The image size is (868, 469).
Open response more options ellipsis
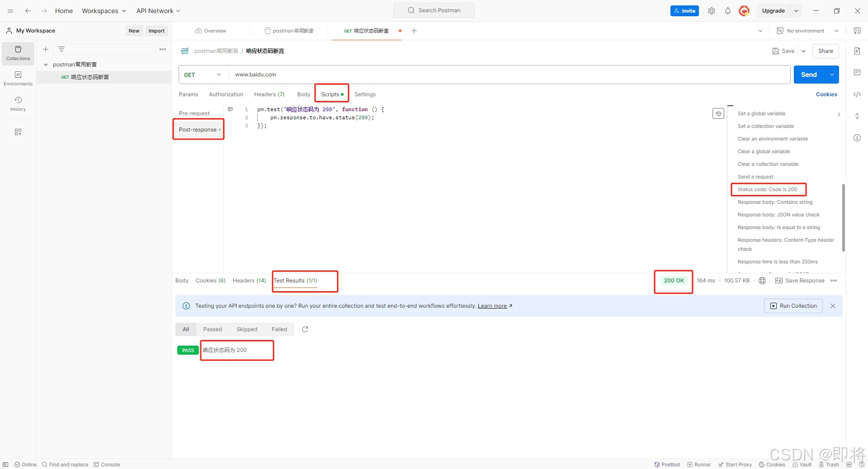834,281
